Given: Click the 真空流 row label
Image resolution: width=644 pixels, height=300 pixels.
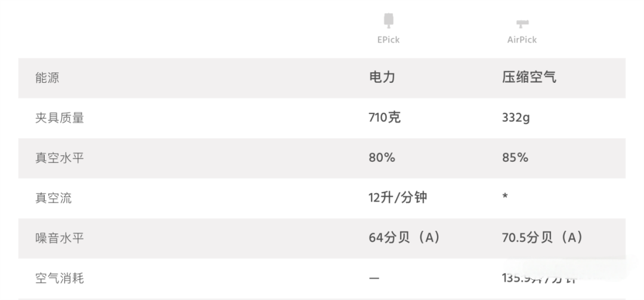Looking at the screenshot, I should (x=54, y=198).
